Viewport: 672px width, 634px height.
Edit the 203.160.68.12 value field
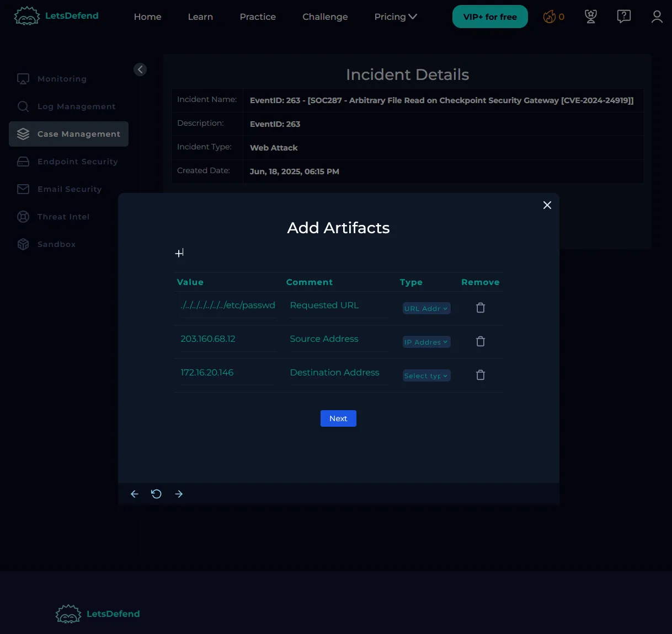[227, 339]
